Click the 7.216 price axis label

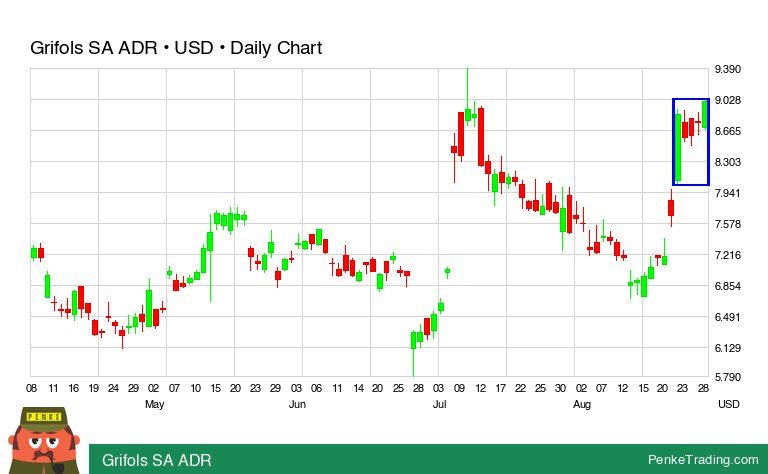(x=727, y=255)
